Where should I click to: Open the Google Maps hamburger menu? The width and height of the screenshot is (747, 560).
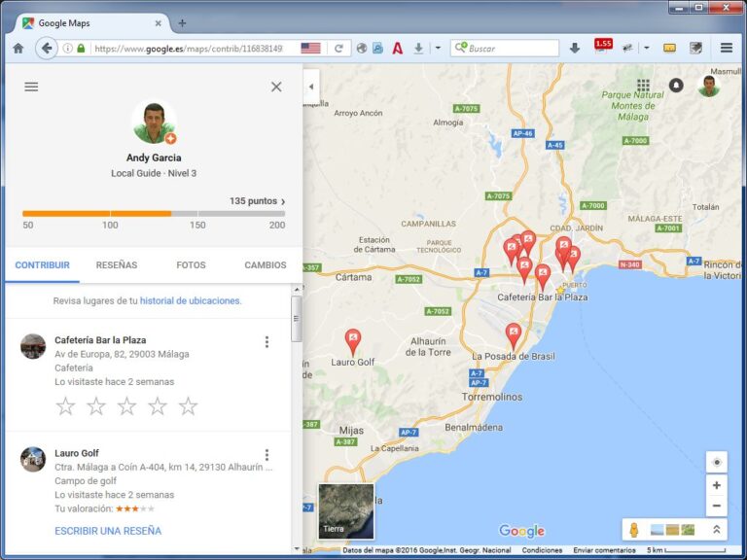pos(31,87)
